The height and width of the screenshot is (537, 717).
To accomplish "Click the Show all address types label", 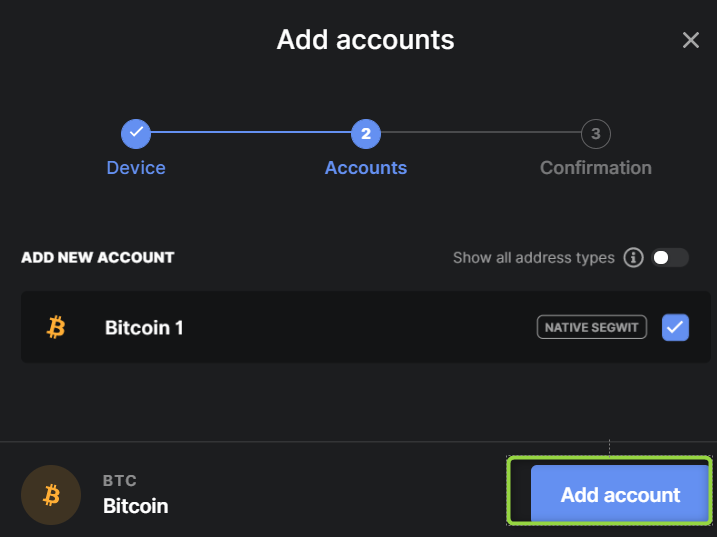I will tap(533, 258).
